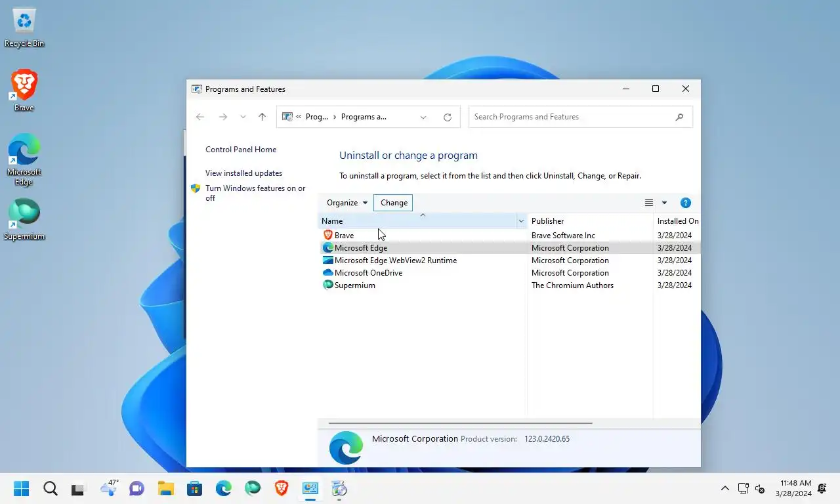Sort by the Installed On column header
This screenshot has width=840, height=504.
(x=677, y=221)
